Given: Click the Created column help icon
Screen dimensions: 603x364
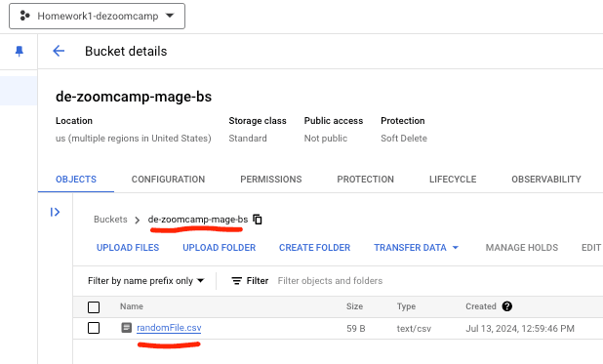Looking at the screenshot, I should (506, 306).
